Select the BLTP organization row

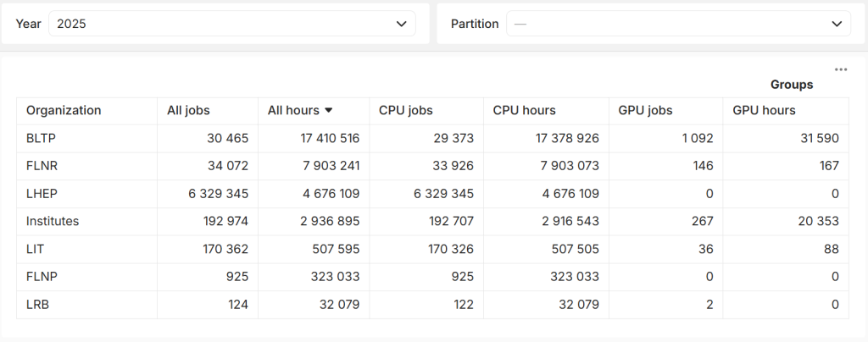coord(41,138)
